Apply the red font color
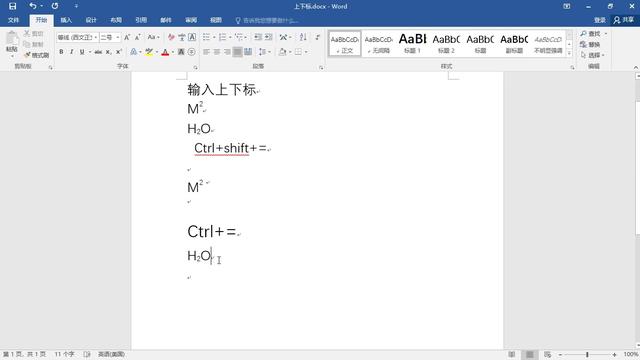This screenshot has width=640, height=360. tap(165, 52)
